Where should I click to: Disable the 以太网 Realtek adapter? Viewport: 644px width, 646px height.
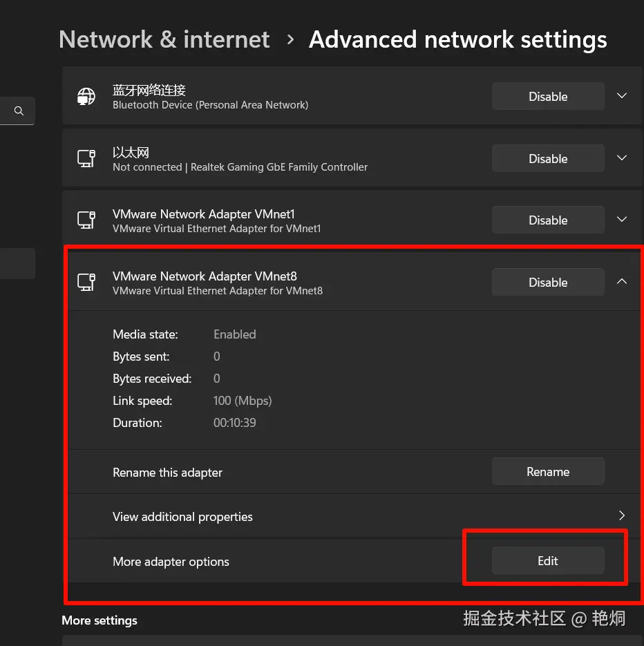pyautogui.click(x=548, y=159)
